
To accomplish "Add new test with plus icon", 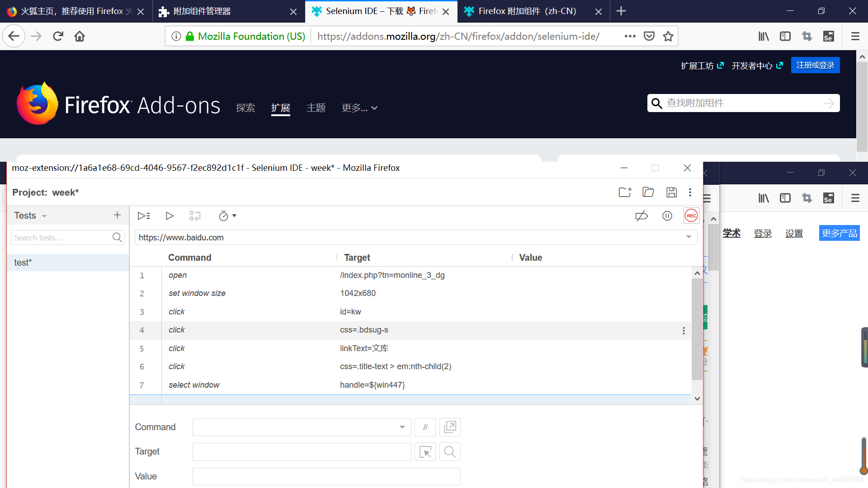I will pos(117,215).
